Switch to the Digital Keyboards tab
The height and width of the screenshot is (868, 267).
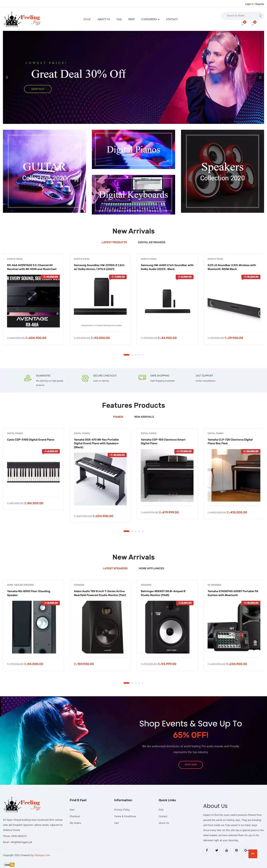pyautogui.click(x=151, y=242)
